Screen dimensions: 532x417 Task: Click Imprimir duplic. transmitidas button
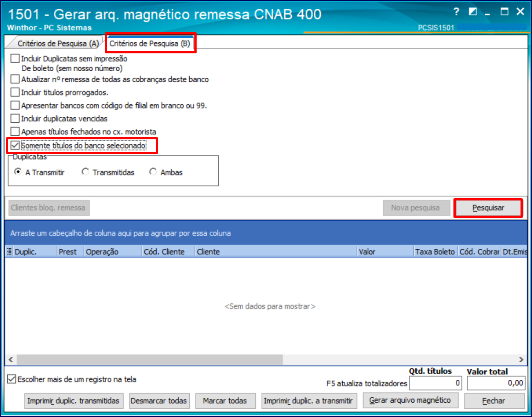[x=74, y=401]
